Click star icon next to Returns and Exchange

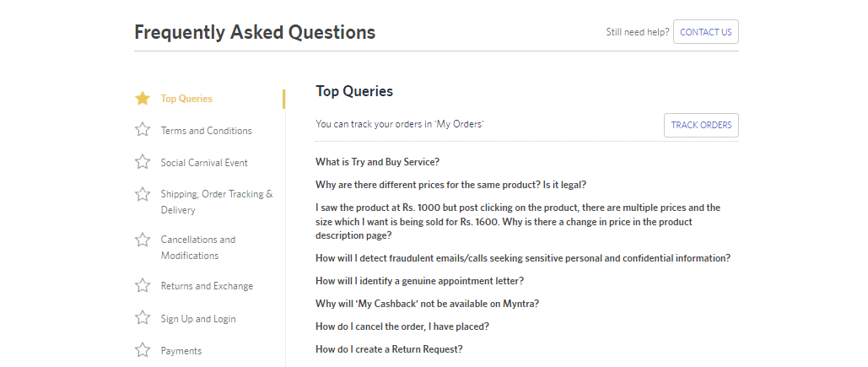(143, 286)
